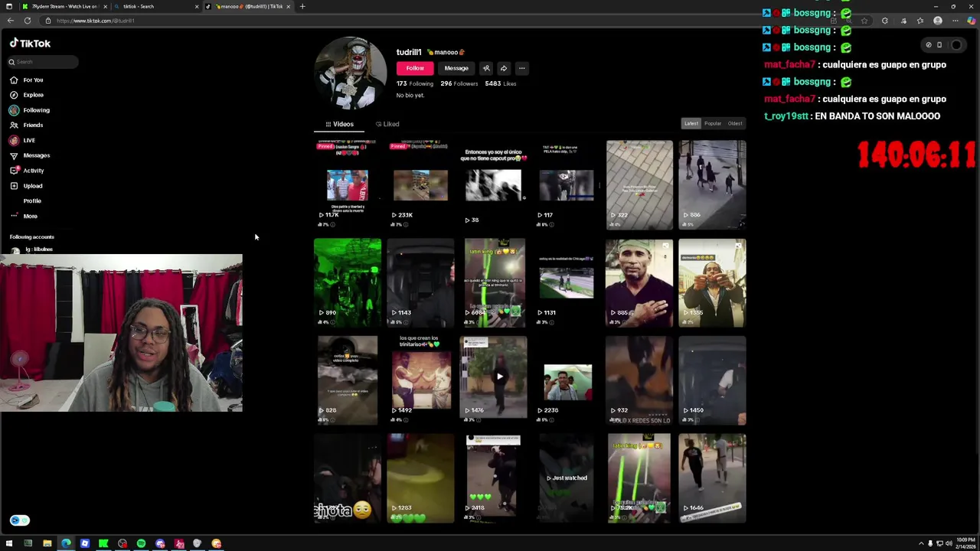Open the trinitarios video with 1492 views
The height and width of the screenshot is (551, 980).
pos(420,380)
